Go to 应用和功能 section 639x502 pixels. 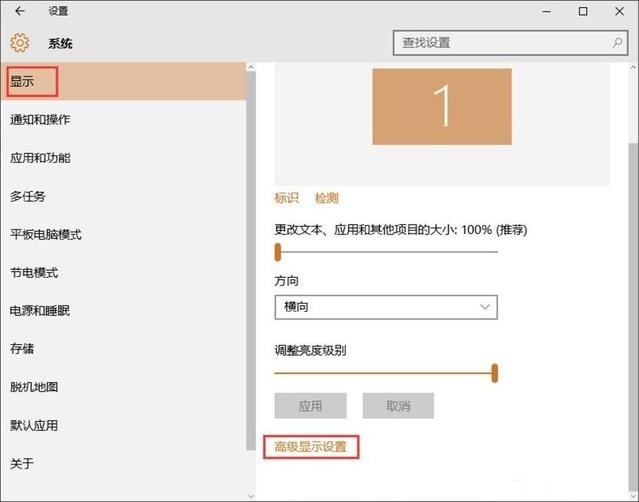[40, 158]
